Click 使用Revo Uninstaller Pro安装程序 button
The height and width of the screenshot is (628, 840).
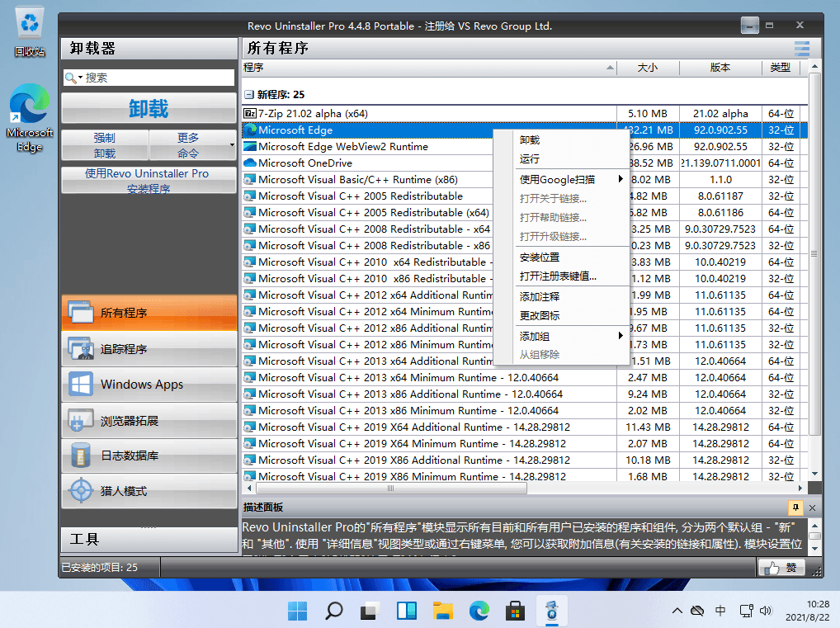tap(149, 181)
